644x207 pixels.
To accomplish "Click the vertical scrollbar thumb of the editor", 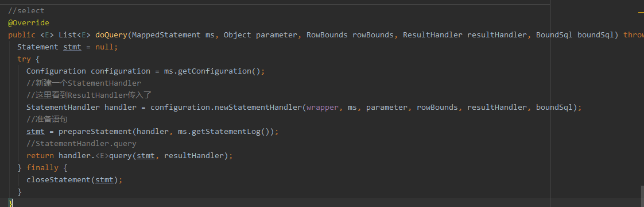I will [x=642, y=196].
